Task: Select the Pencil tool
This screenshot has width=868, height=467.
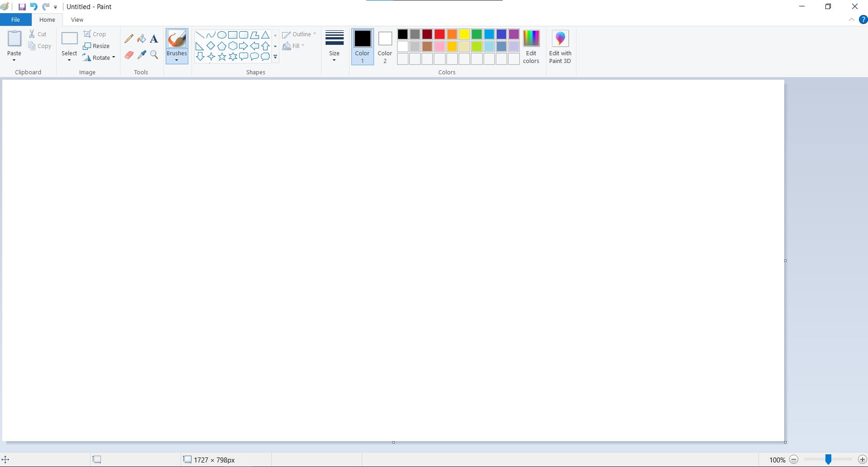Action: click(129, 39)
